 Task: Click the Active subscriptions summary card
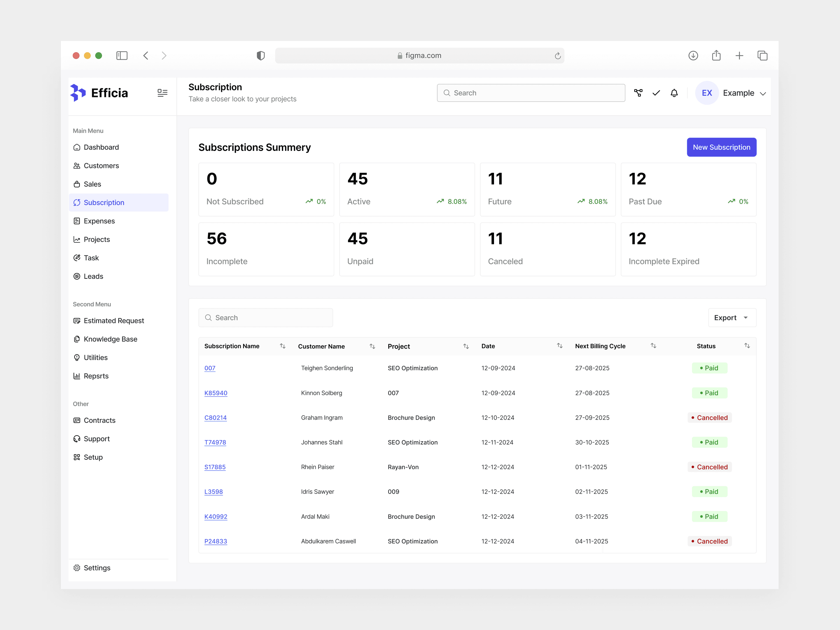(407, 190)
